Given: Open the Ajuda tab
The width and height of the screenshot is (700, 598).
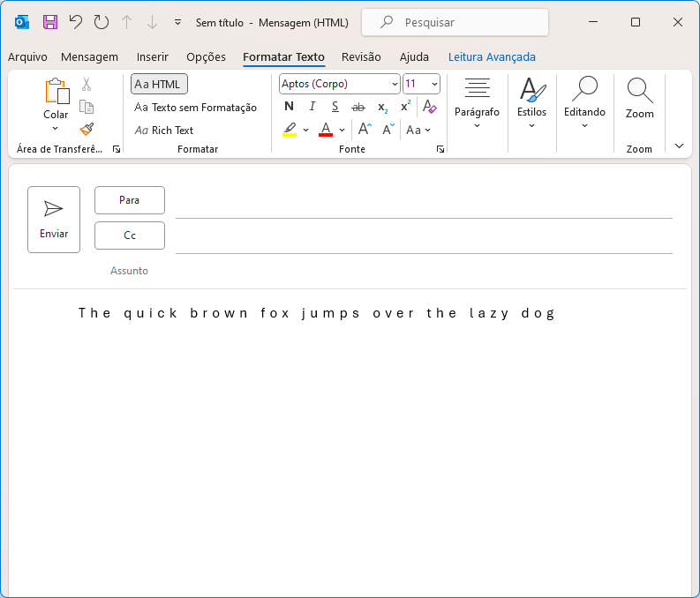Looking at the screenshot, I should click(414, 57).
